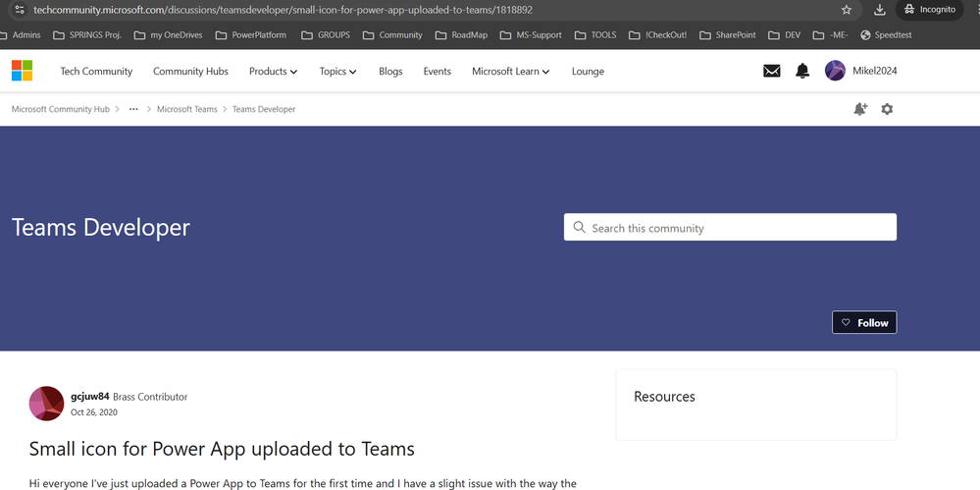Open the notifications bell icon
The height and width of the screenshot is (490, 980).
pyautogui.click(x=802, y=71)
